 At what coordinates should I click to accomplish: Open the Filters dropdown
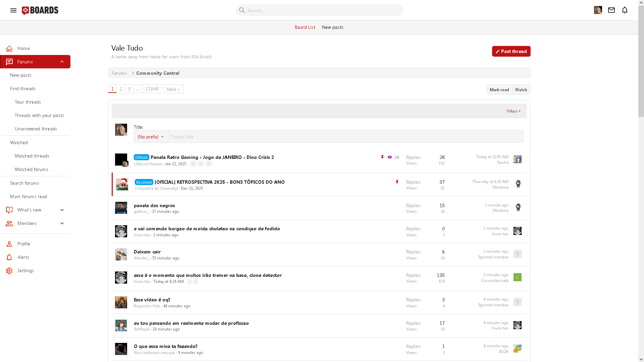pyautogui.click(x=514, y=111)
